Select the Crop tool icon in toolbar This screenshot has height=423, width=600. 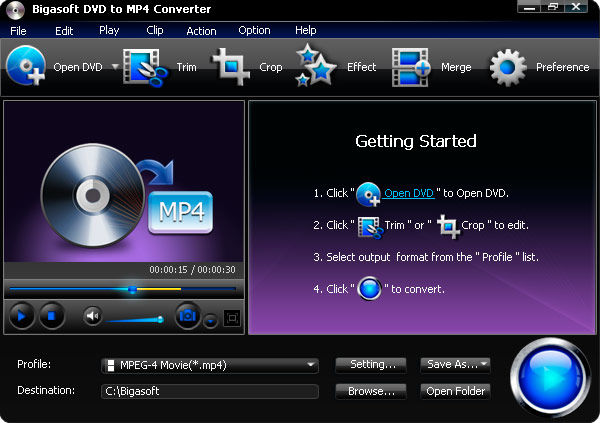tap(230, 67)
